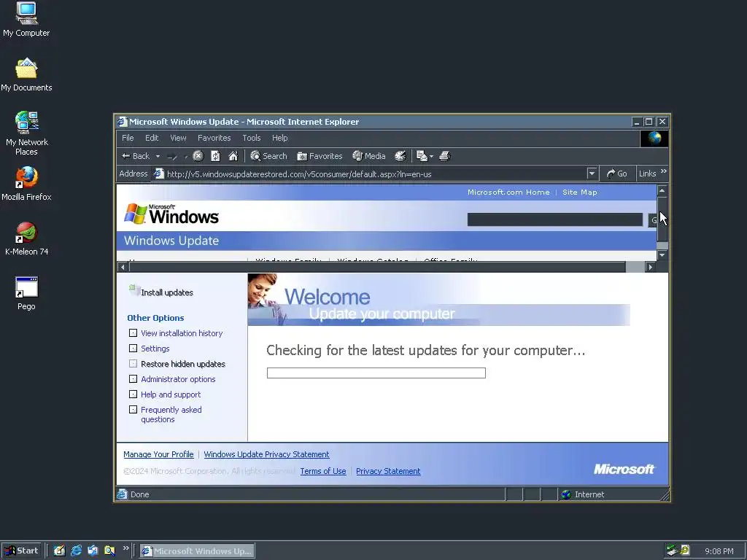
Task: Open the Tools menu
Action: coord(252,138)
